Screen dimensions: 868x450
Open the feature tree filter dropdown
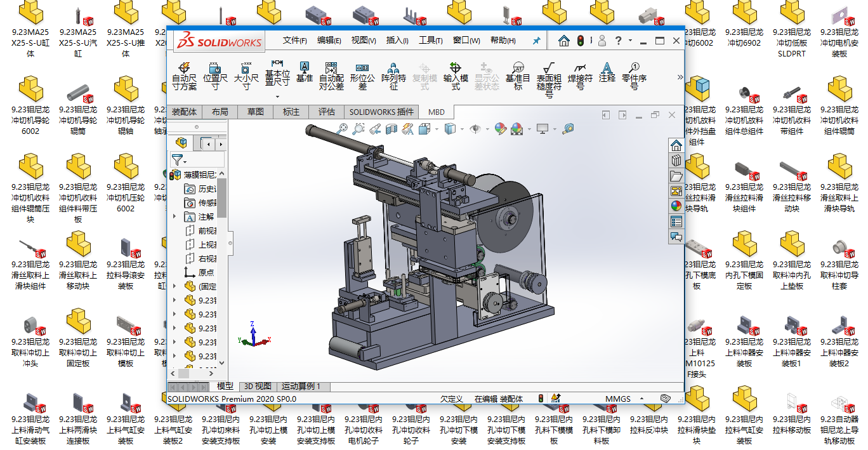pos(179,161)
